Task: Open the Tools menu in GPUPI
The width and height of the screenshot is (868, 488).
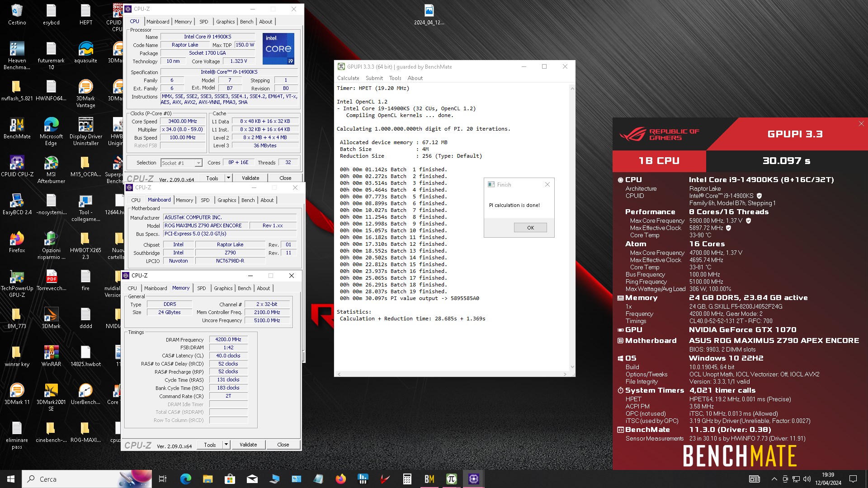Action: [x=395, y=78]
